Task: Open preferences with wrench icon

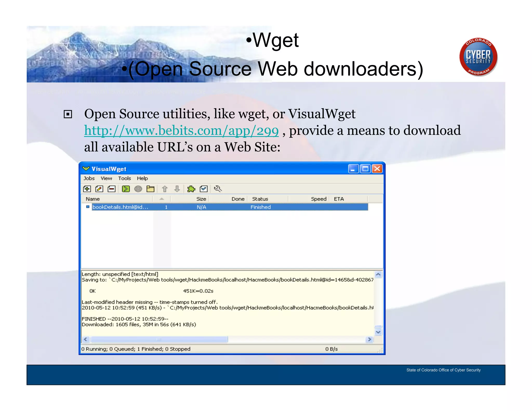Action: point(218,189)
